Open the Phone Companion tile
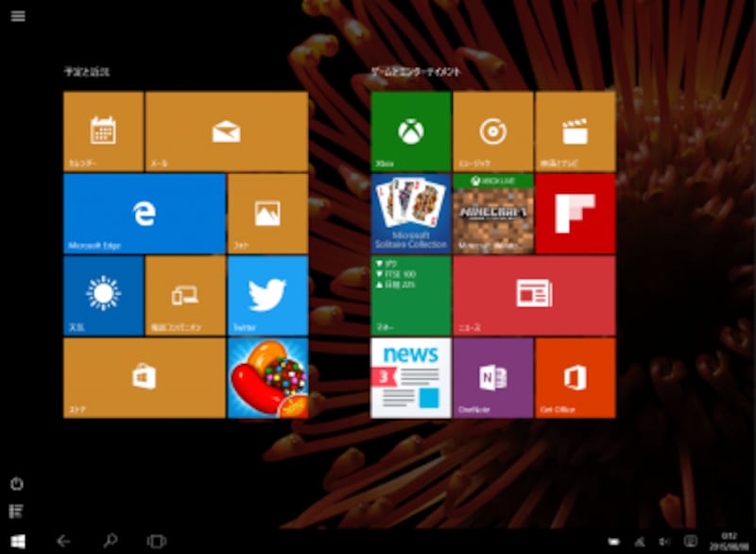The height and width of the screenshot is (554, 756). pos(185,296)
